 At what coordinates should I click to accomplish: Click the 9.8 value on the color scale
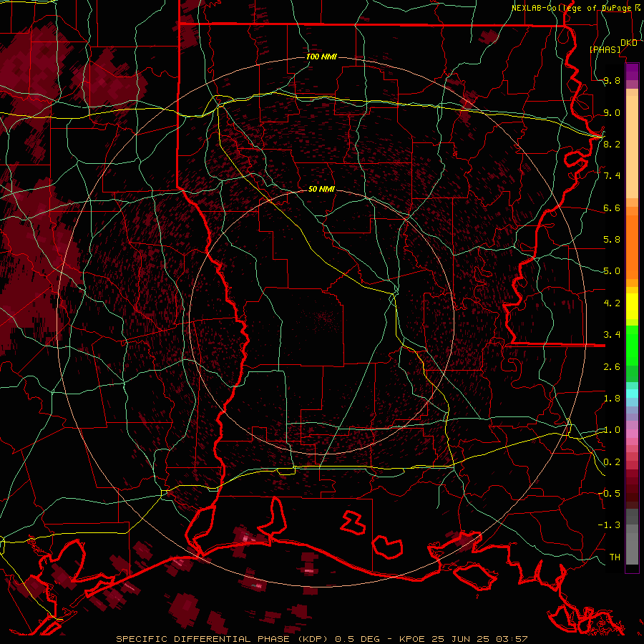(x=612, y=81)
